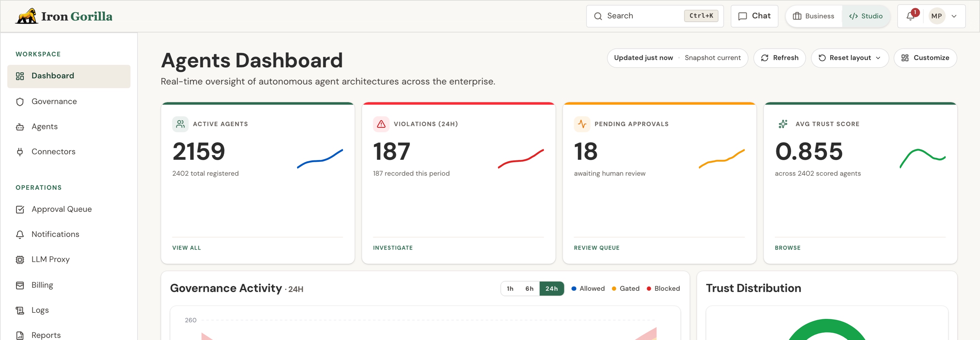Viewport: 980px width, 340px height.
Task: Click the Refresh button
Action: coord(780,58)
